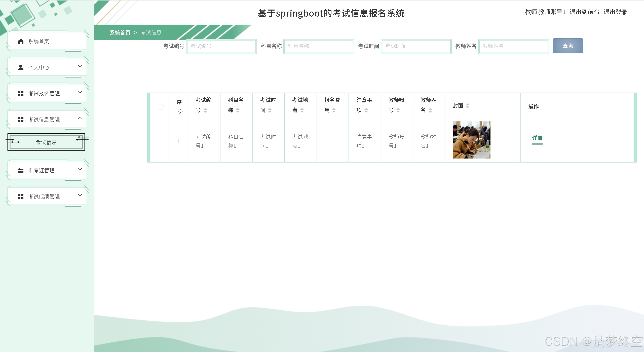Click the 退出登录 link in header
The height and width of the screenshot is (352, 644).
pos(615,12)
